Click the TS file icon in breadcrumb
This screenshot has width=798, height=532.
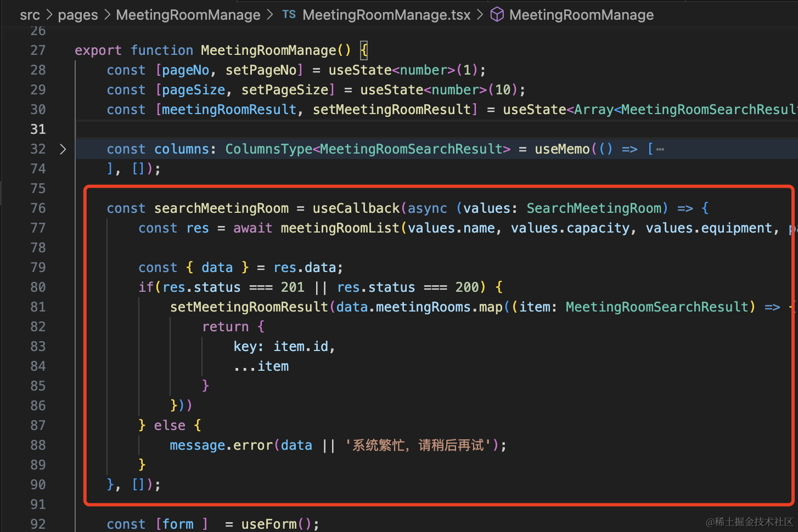pos(289,15)
